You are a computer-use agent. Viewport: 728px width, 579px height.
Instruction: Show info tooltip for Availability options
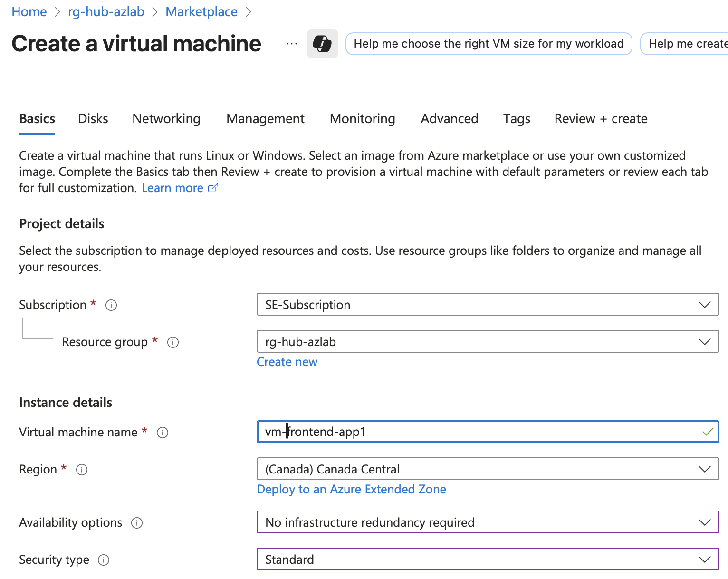(x=137, y=523)
